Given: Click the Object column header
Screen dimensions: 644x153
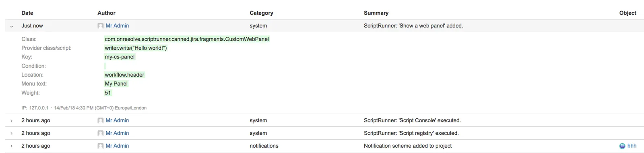Looking at the screenshot, I should [627, 13].
